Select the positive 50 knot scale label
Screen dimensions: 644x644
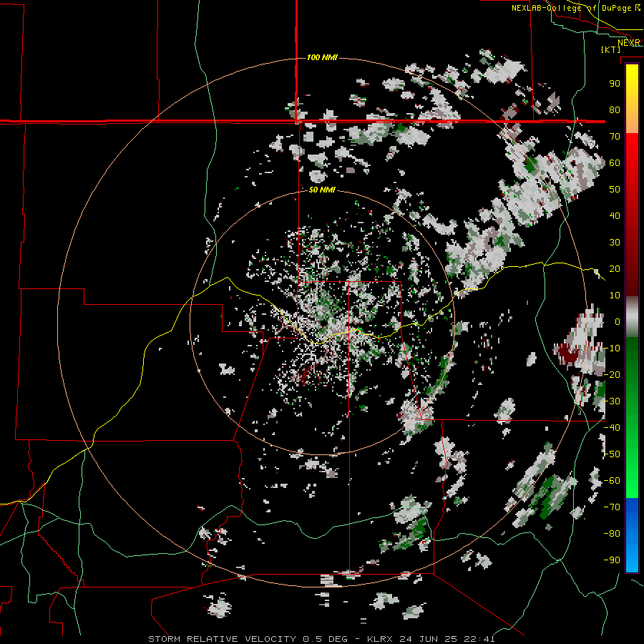coord(615,190)
